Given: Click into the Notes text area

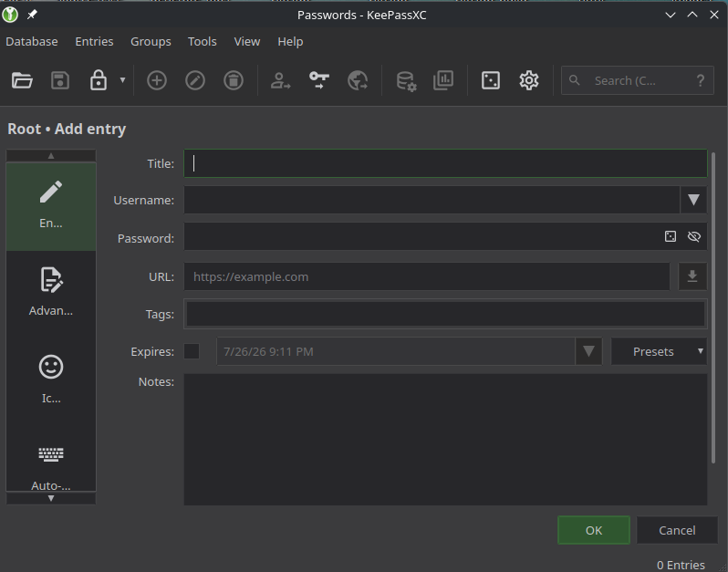Looking at the screenshot, I should [x=445, y=440].
